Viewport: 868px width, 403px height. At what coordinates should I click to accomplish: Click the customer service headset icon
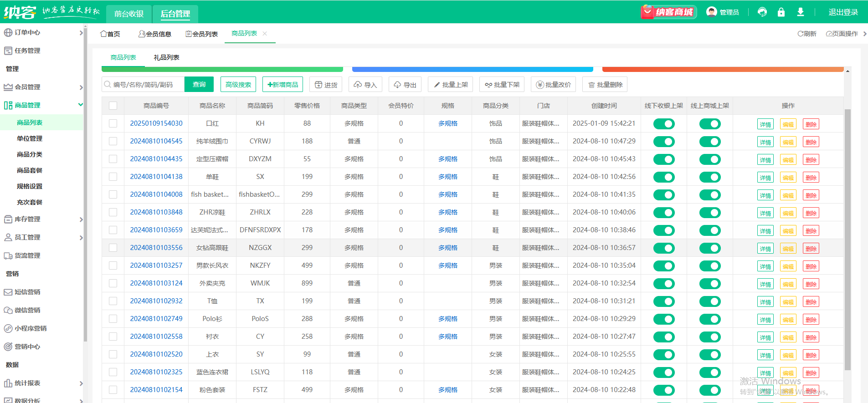[x=762, y=12]
